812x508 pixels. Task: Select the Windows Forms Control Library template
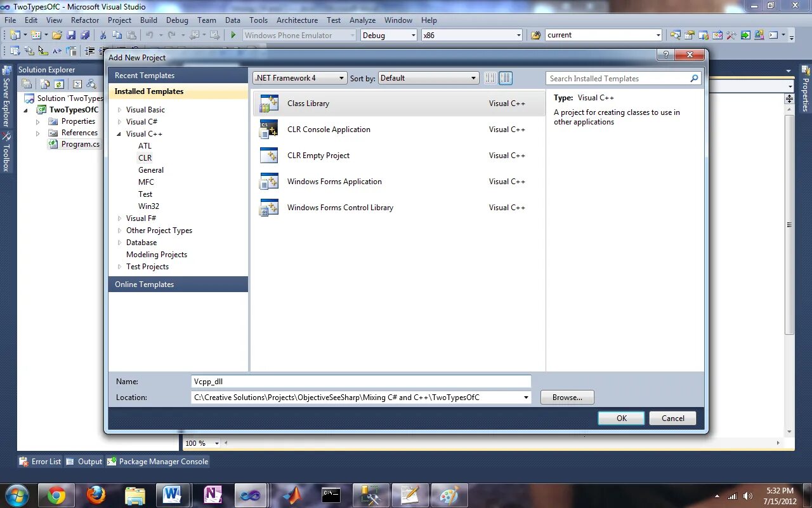click(398, 208)
